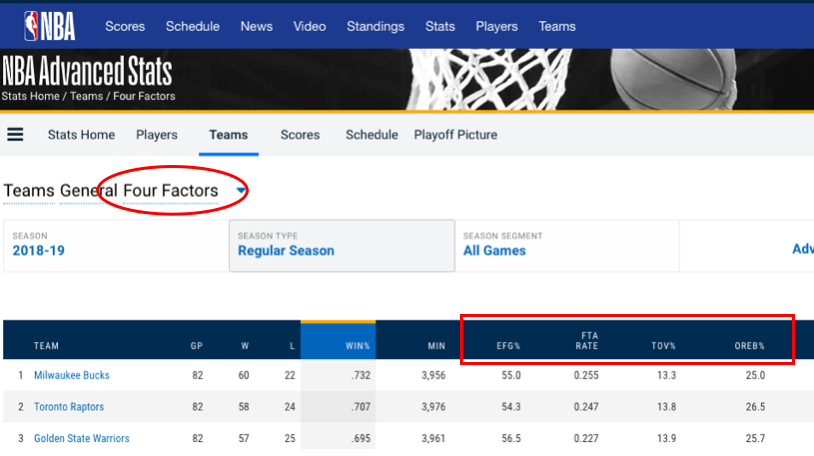Sort the table by EFG% column
The image size is (814, 456).
coord(507,346)
